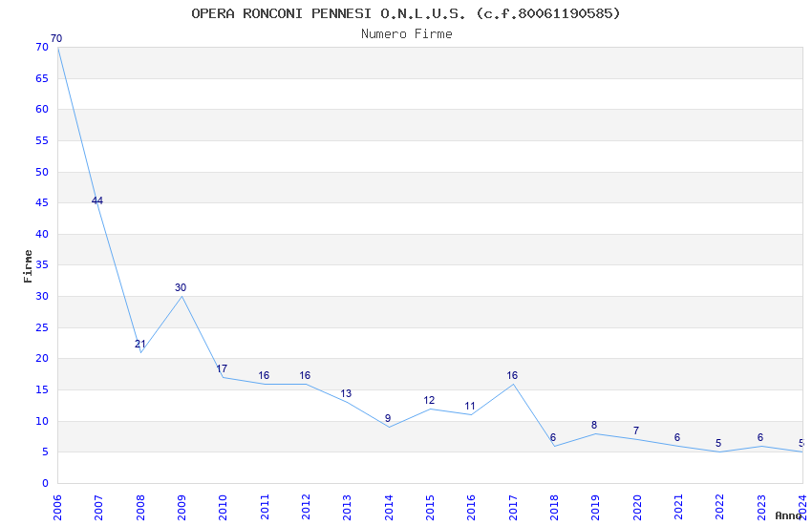
Task: Click y-axis tick label 45
Action: (x=42, y=202)
